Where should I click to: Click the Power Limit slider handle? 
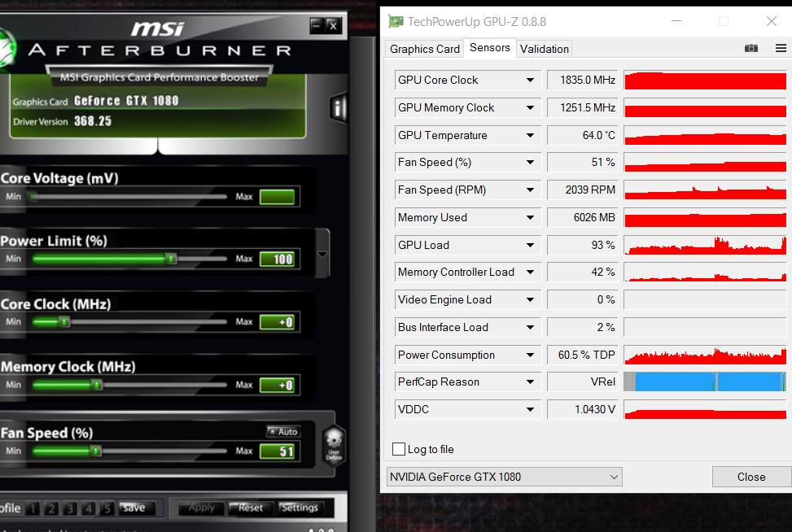pyautogui.click(x=171, y=259)
